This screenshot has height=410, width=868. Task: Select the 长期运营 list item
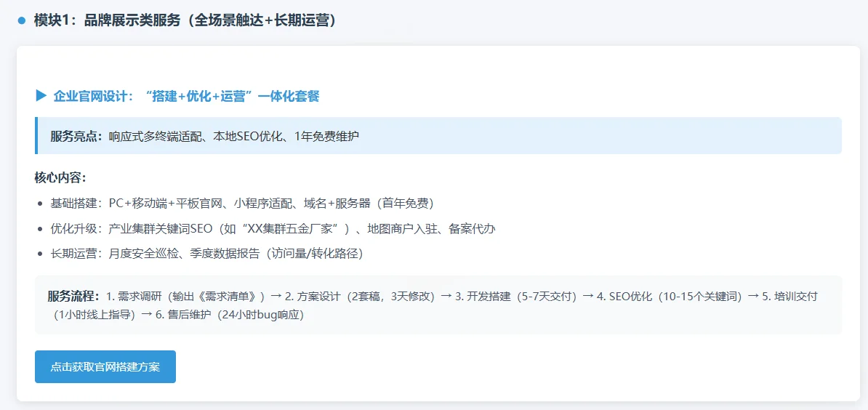pos(209,254)
